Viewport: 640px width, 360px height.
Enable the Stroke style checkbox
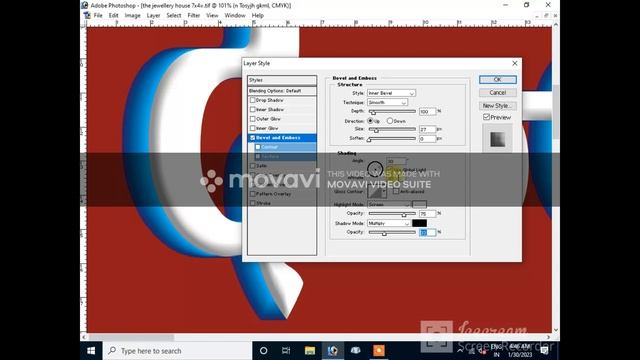(x=252, y=203)
